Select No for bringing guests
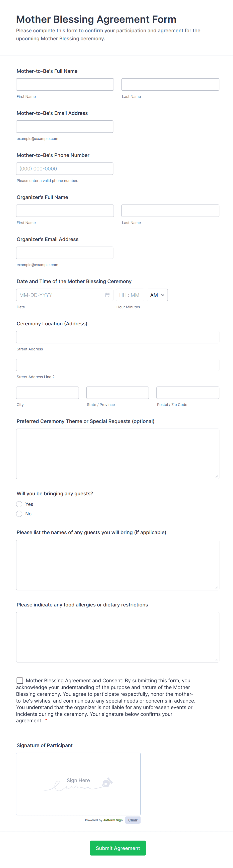Screen dimensions: 233x868 [x=19, y=514]
